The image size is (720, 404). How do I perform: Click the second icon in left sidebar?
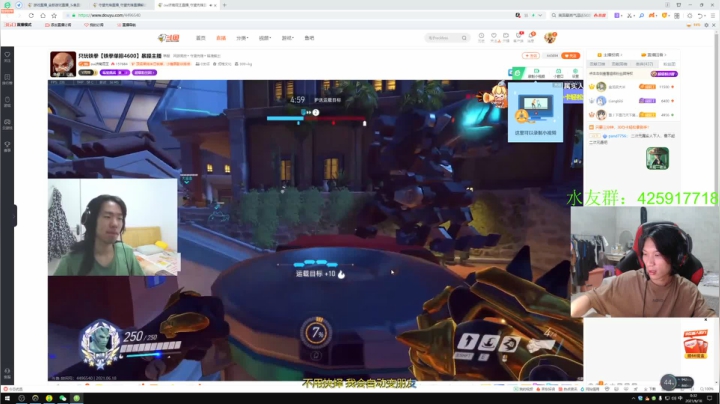(x=7, y=79)
